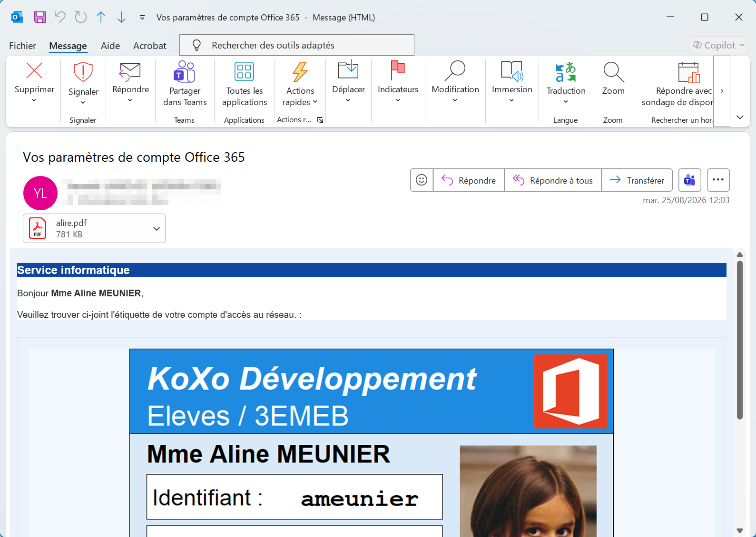Open the Copilot button

(x=718, y=45)
